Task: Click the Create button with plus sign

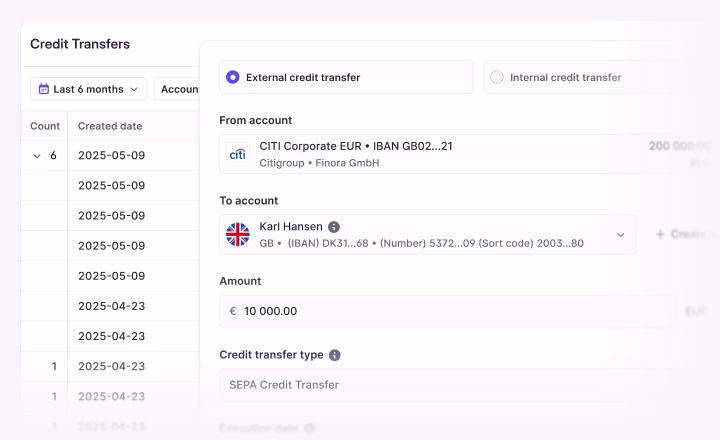Action: click(684, 234)
